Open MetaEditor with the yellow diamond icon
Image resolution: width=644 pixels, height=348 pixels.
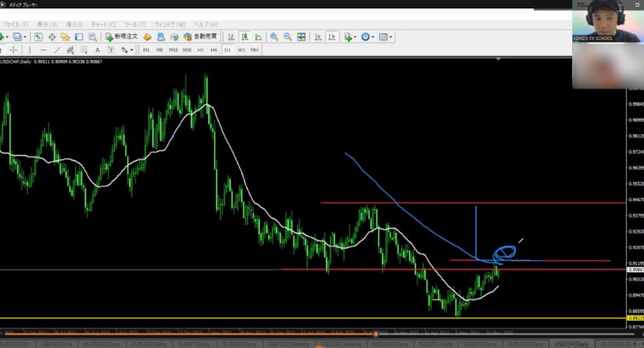(x=148, y=37)
